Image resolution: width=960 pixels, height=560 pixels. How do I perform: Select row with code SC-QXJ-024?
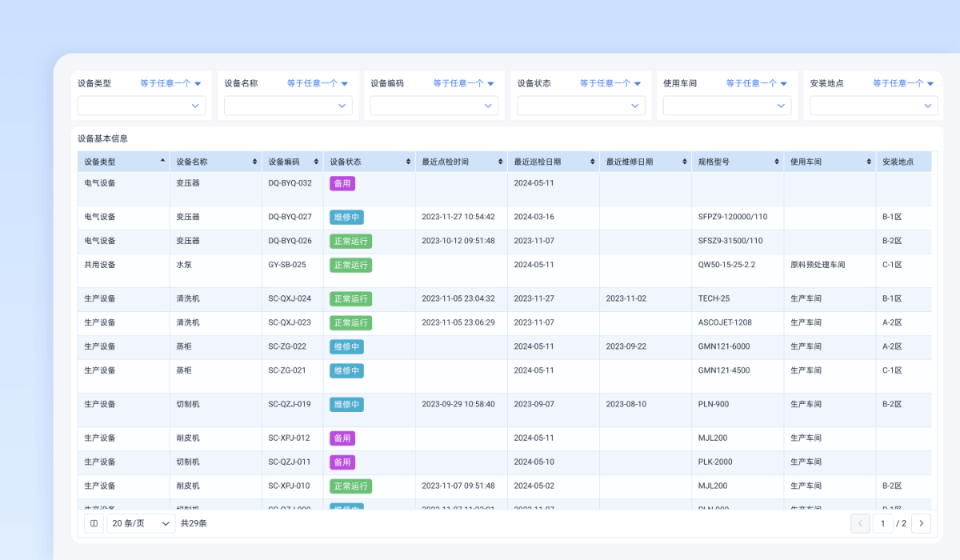pos(505,299)
